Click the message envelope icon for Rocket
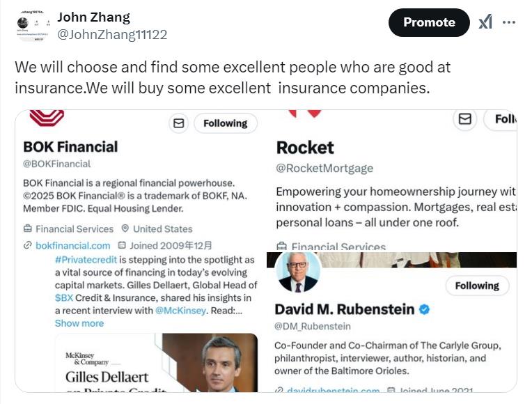This screenshot has width=532, height=404. [465, 119]
